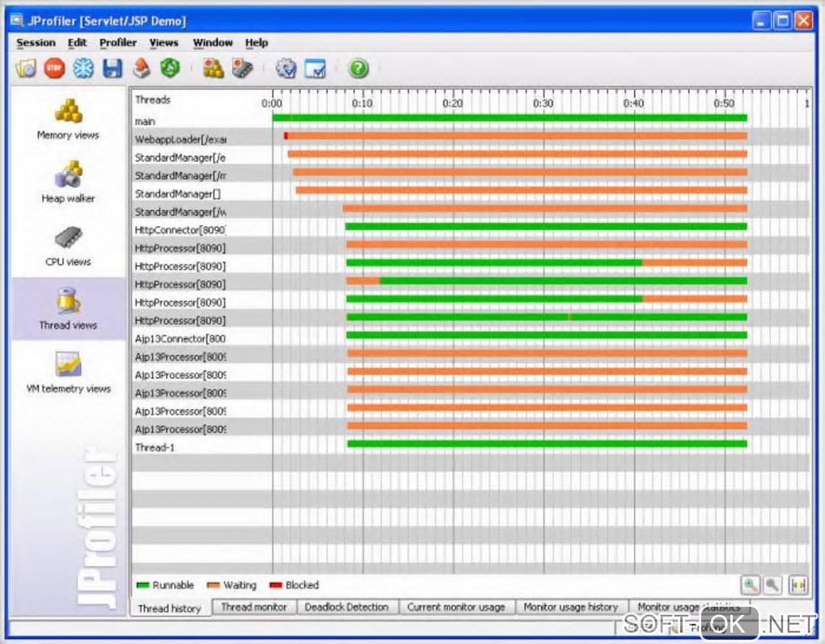
Task: Click the 0:10 timeline marker
Action: click(x=362, y=103)
